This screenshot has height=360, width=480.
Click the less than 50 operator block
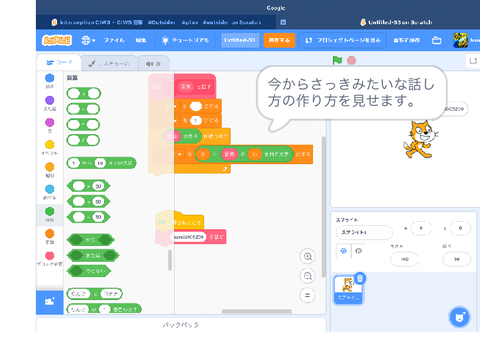point(89,202)
